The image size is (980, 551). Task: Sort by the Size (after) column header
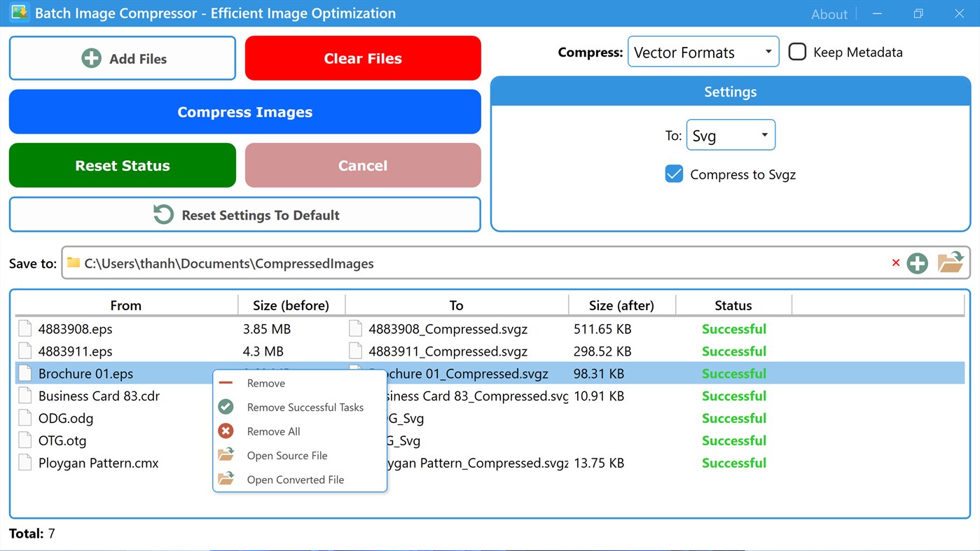[x=622, y=305]
